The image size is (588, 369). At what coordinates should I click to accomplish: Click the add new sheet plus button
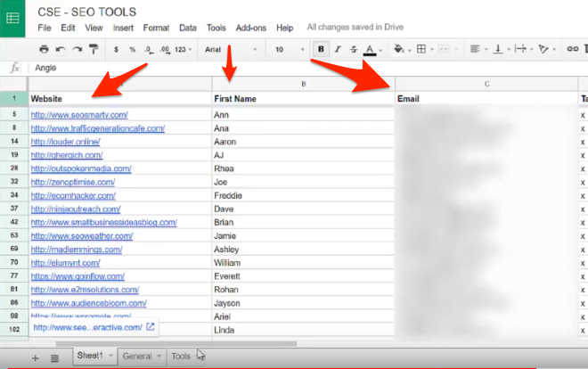(36, 357)
